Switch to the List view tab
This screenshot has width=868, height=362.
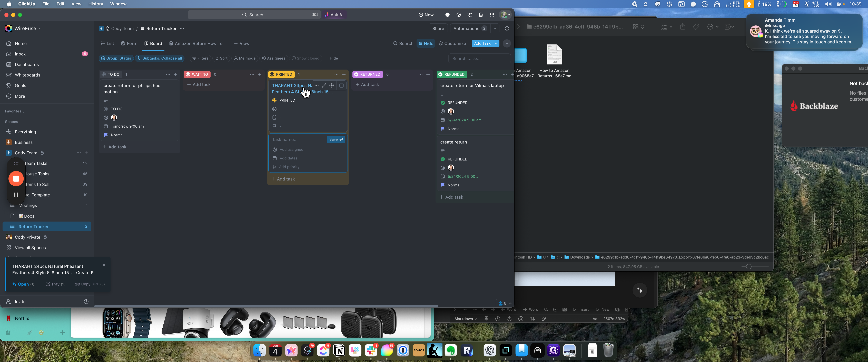[x=107, y=43]
